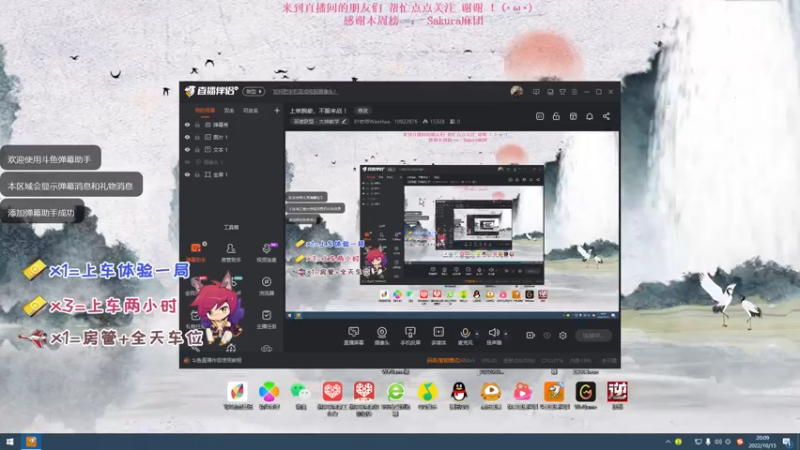Open the green music note desktop icon
Screen dimensions: 800x450
427,395
